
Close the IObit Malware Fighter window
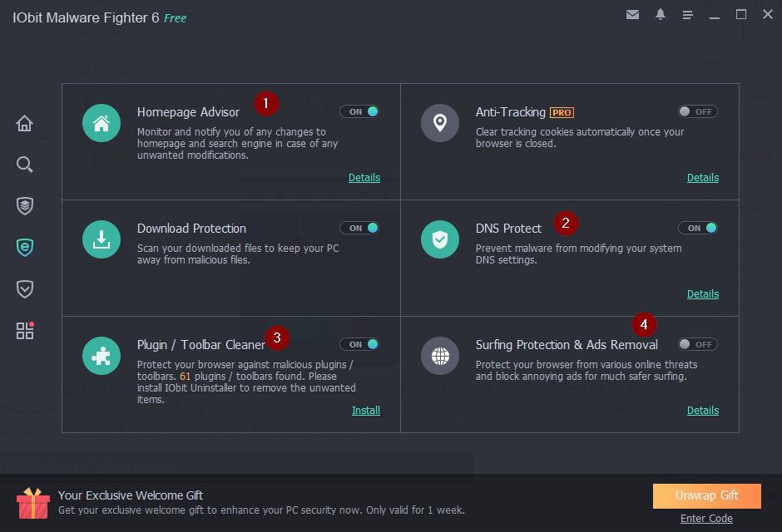click(x=768, y=14)
